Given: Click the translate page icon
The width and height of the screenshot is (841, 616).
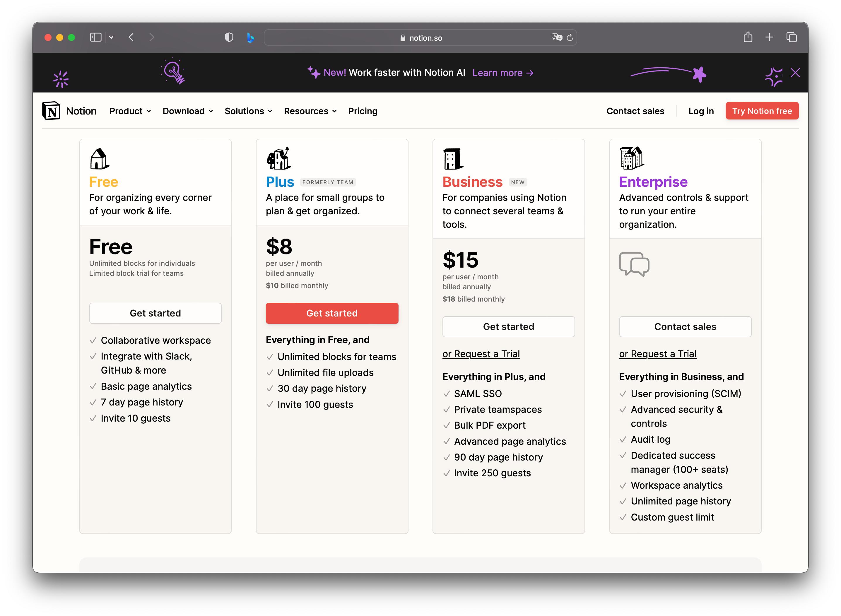Looking at the screenshot, I should 556,37.
